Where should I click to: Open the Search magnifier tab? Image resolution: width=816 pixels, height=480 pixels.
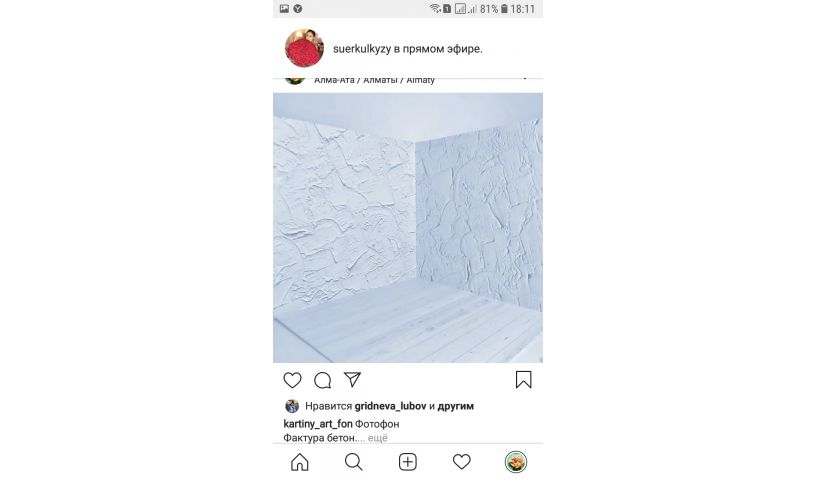353,462
